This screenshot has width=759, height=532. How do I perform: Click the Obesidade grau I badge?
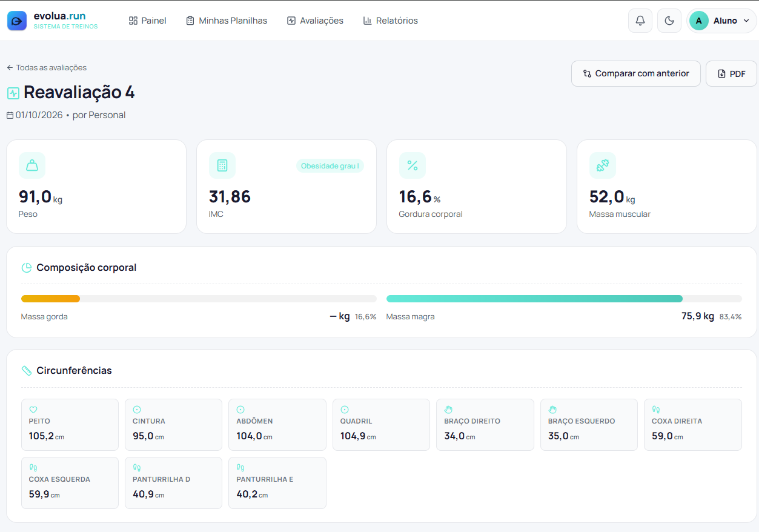pyautogui.click(x=330, y=166)
